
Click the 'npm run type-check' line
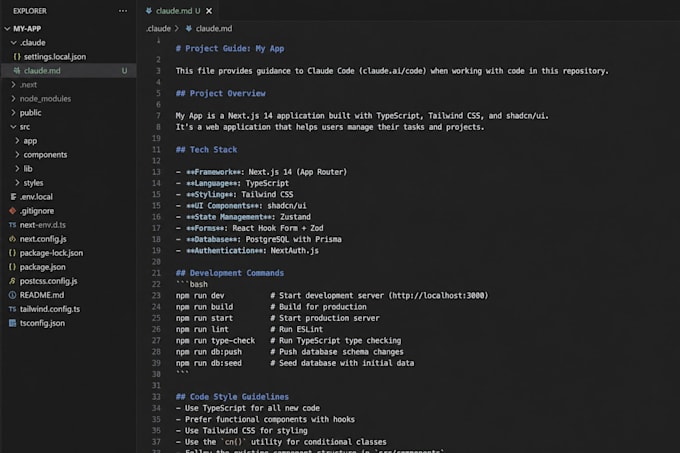tap(288, 341)
